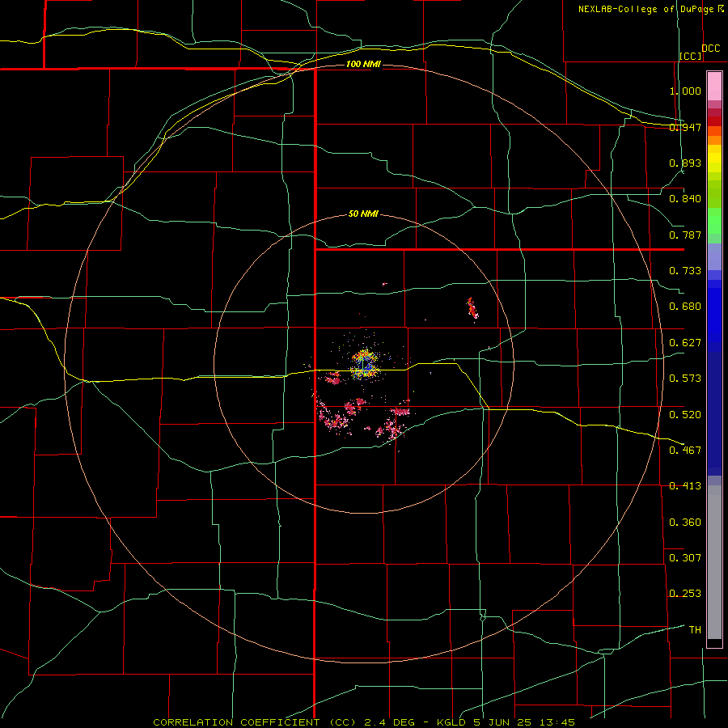
Task: Click the small echo cluster just southwest of the radar
Action: tap(332, 379)
